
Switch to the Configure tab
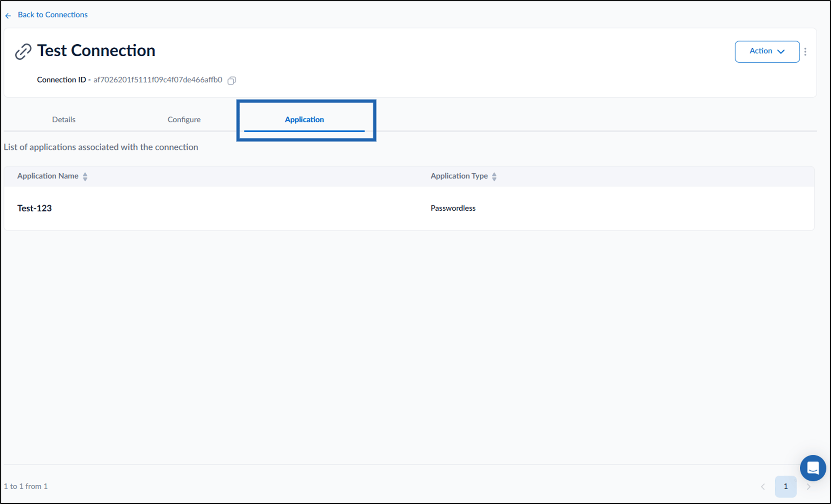pos(184,120)
